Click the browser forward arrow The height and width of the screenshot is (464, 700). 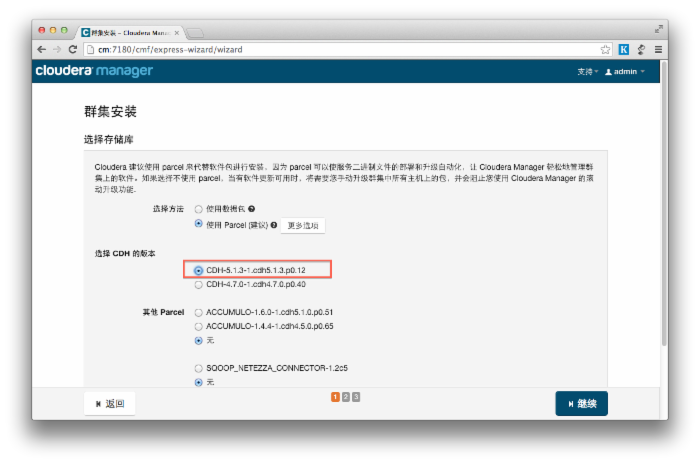point(57,49)
